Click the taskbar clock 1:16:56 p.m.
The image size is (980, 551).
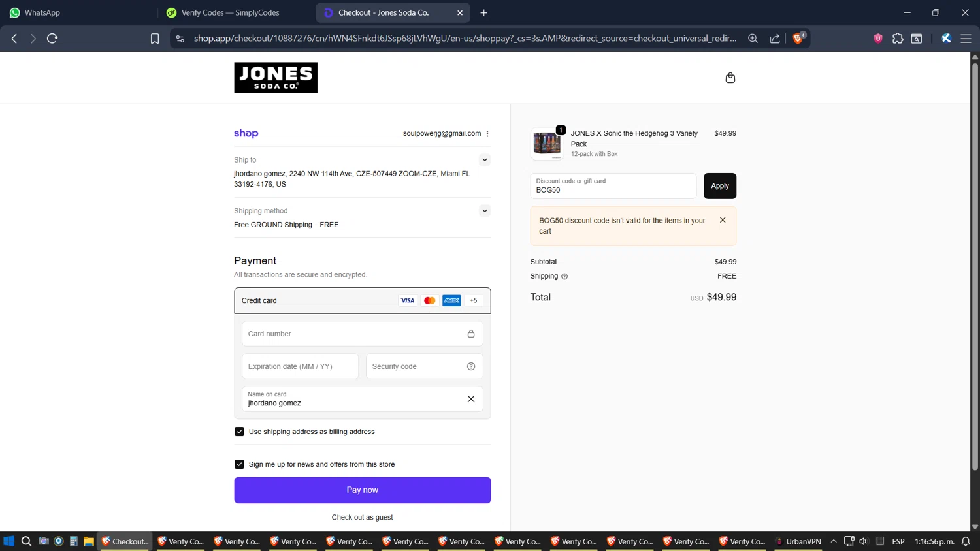point(934,541)
